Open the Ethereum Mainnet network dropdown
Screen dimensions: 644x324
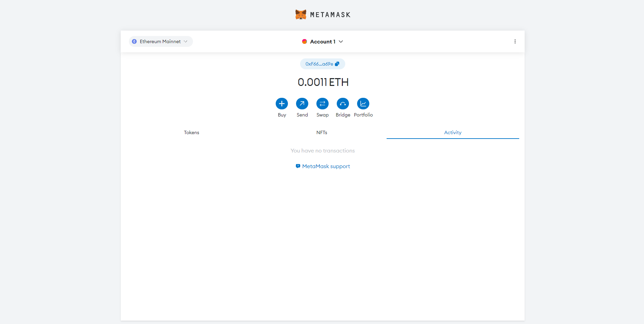pos(161,41)
